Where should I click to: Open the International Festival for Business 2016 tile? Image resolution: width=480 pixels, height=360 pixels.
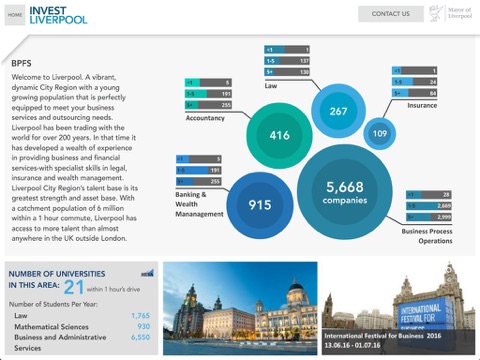pos(398,308)
